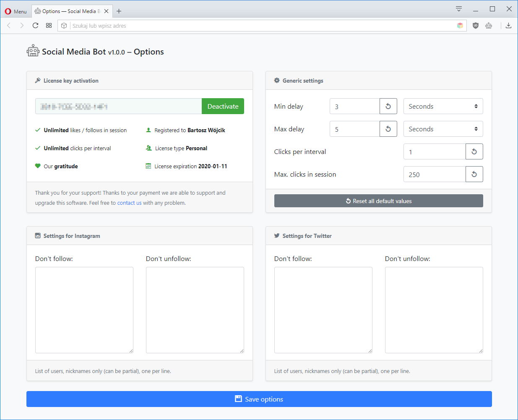Click the green heart icon by Our gratitude
The image size is (518, 420).
coord(38,166)
